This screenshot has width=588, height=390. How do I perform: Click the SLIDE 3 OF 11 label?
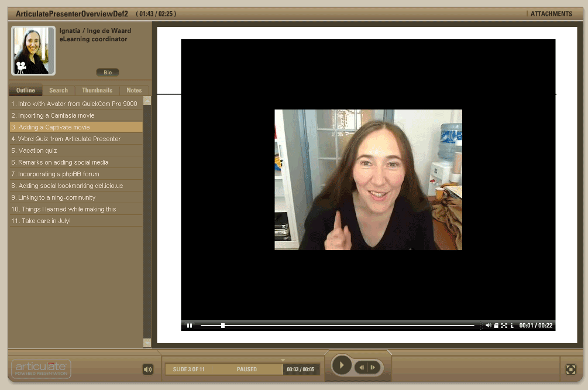[188, 370]
